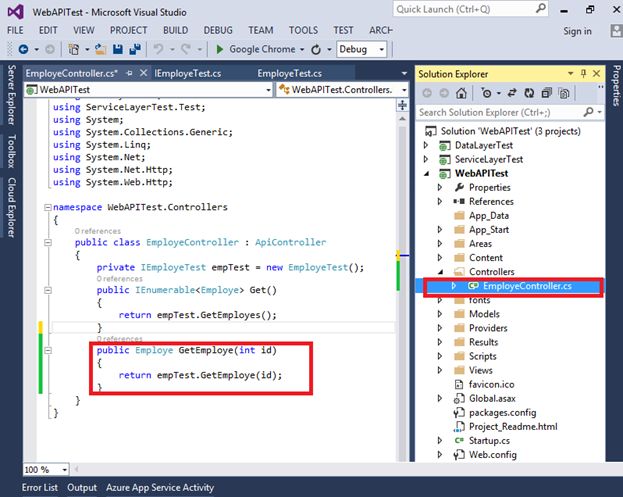Screen dimensions: 623x497
Task: Open the WebAPITest project scope dropdown
Action: pyautogui.click(x=148, y=90)
